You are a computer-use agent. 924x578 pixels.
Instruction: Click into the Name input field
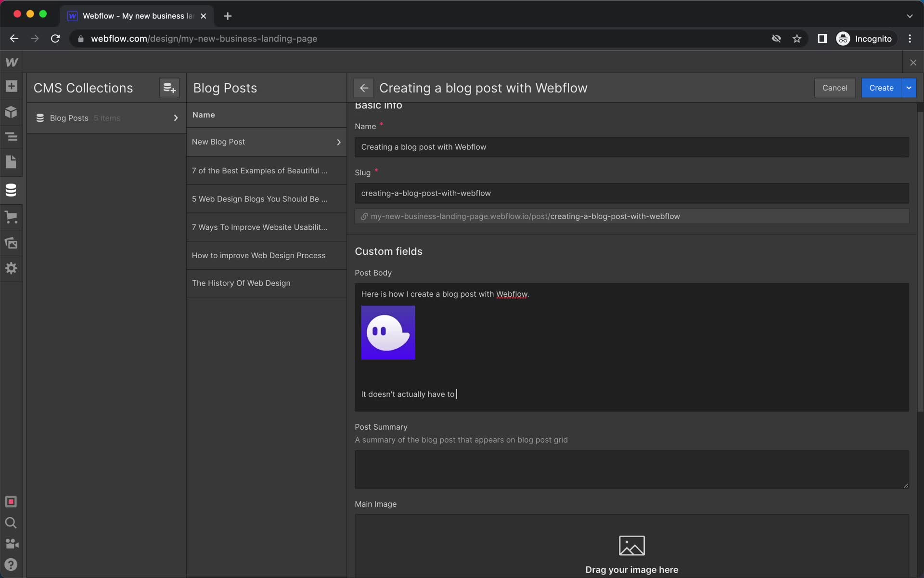pos(631,147)
